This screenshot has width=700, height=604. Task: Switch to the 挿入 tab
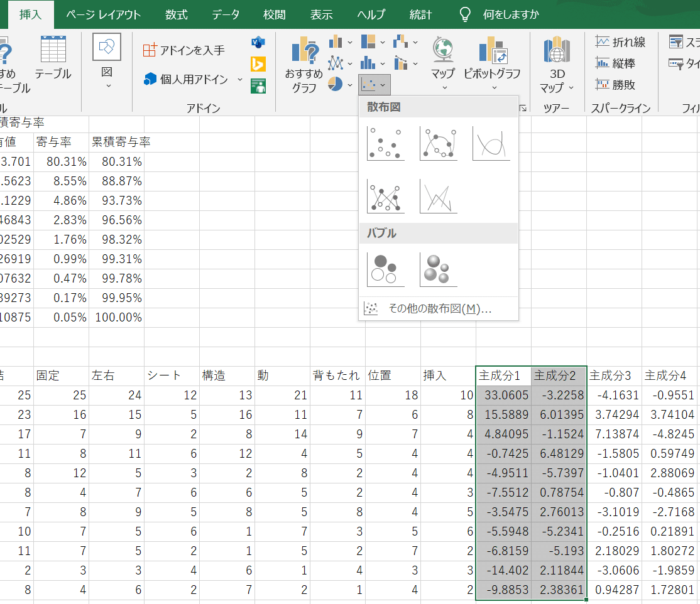30,14
